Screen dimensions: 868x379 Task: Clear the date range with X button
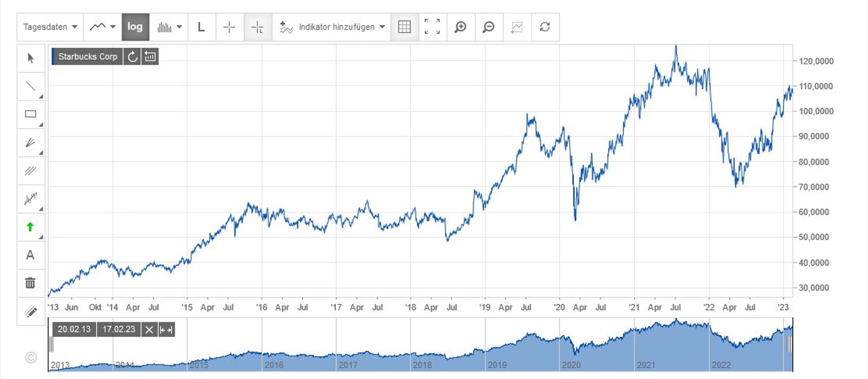[149, 329]
